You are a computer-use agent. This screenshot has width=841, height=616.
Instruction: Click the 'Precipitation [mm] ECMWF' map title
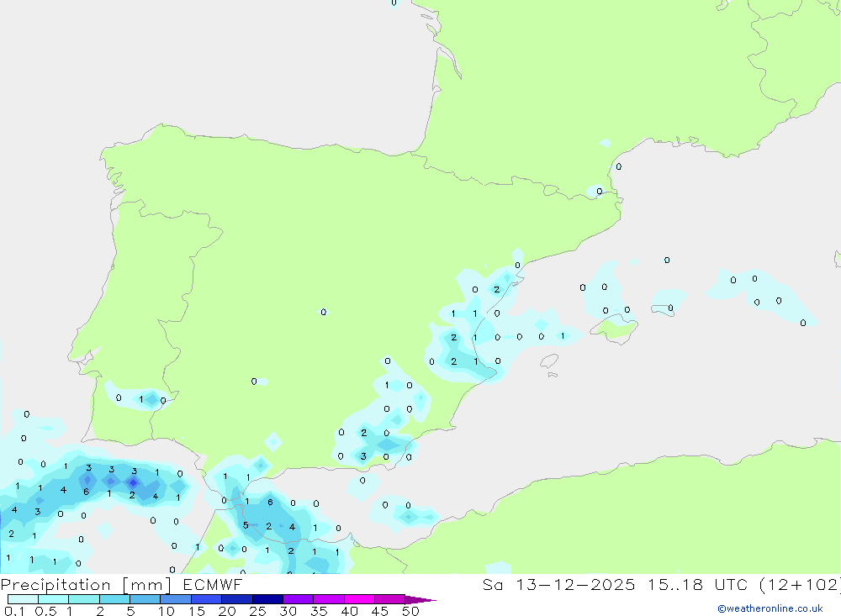pyautogui.click(x=122, y=585)
